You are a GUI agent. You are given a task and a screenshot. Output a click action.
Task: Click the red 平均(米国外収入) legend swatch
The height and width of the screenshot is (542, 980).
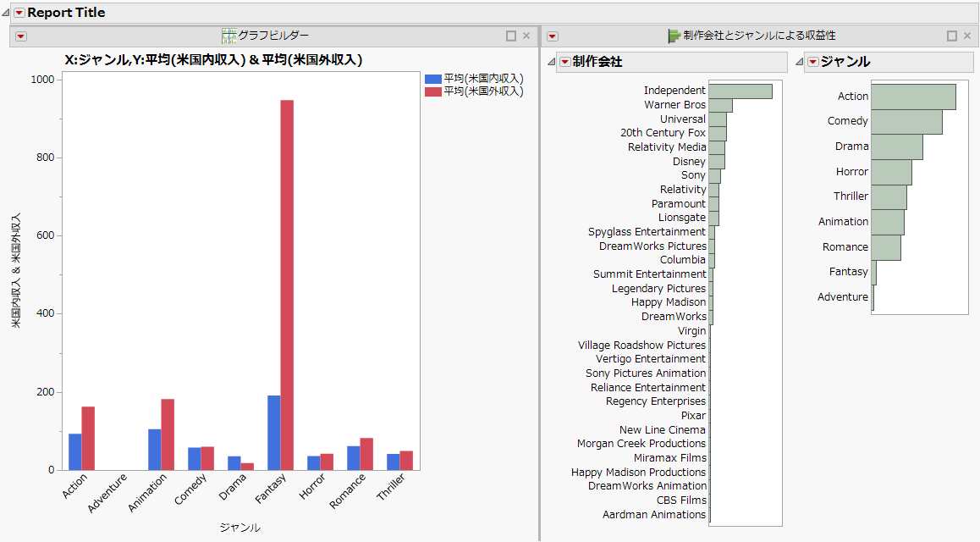(433, 91)
